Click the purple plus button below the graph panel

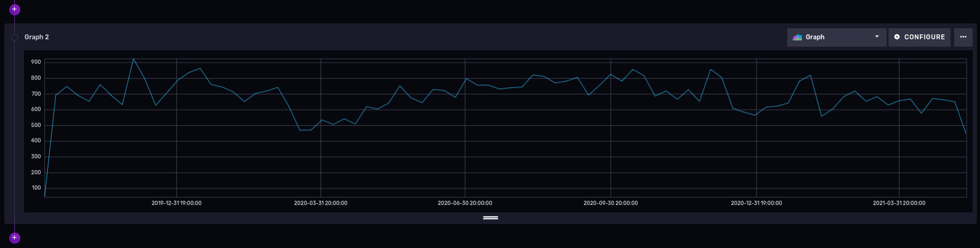click(15, 238)
